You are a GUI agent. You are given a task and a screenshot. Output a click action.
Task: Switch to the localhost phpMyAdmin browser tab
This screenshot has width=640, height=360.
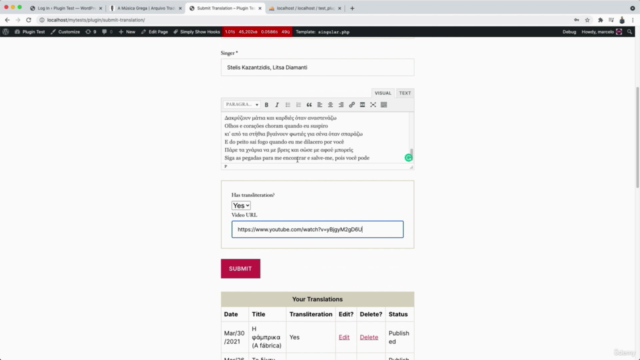[305, 8]
